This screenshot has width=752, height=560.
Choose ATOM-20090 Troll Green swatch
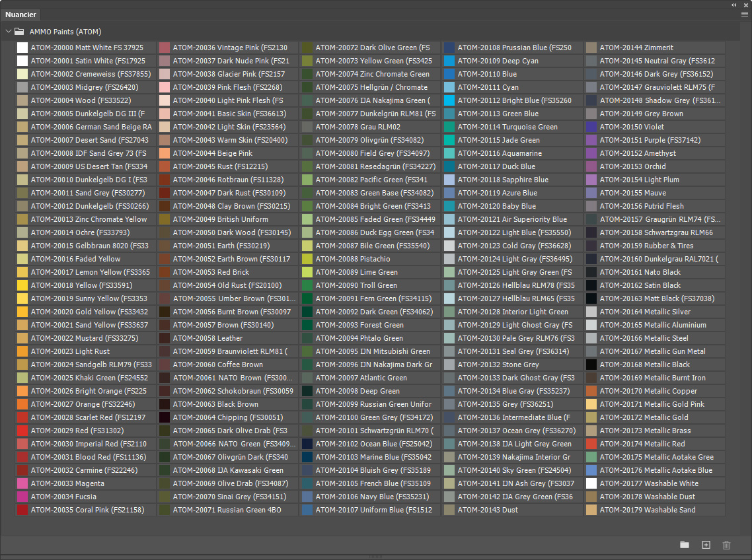pos(307,285)
